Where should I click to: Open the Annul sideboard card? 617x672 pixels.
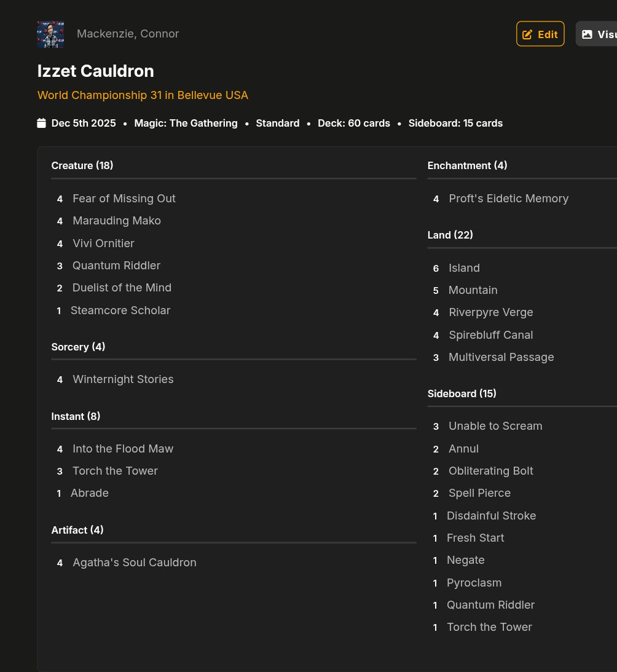pyautogui.click(x=463, y=449)
